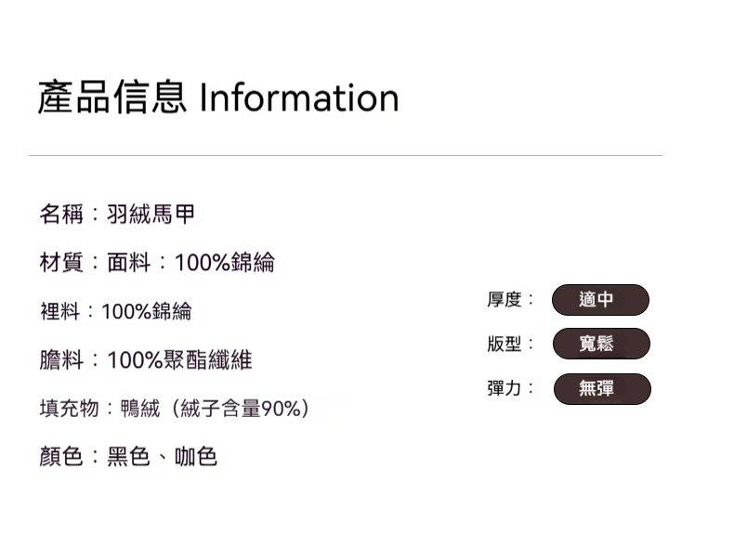Select the 面料：100%錦綸 text
The height and width of the screenshot is (560, 734).
click(x=190, y=263)
